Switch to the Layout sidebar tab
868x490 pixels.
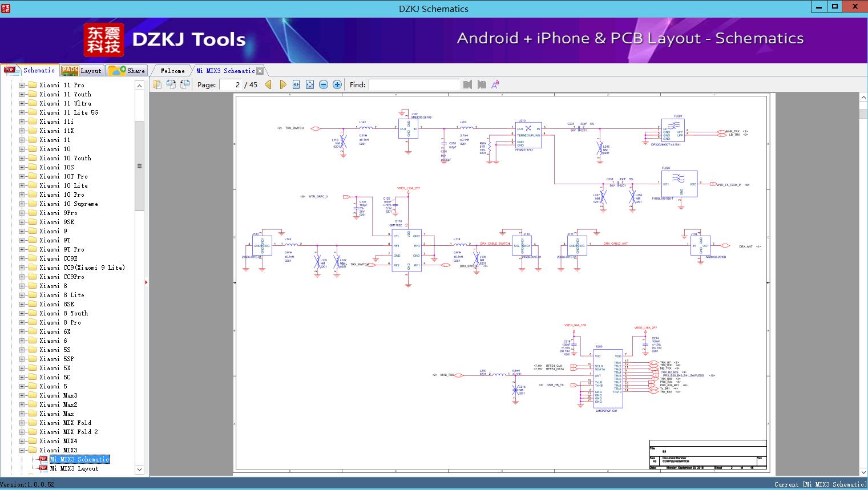point(81,71)
